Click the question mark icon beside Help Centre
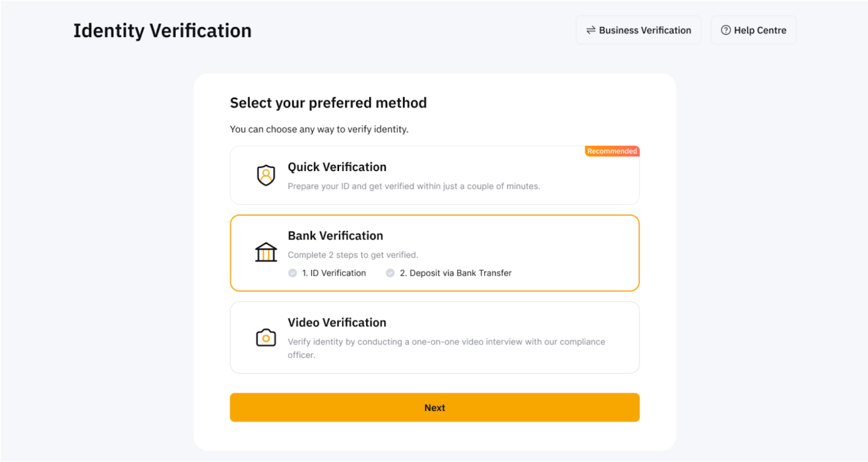Viewport: 868px width, 462px height. (725, 30)
